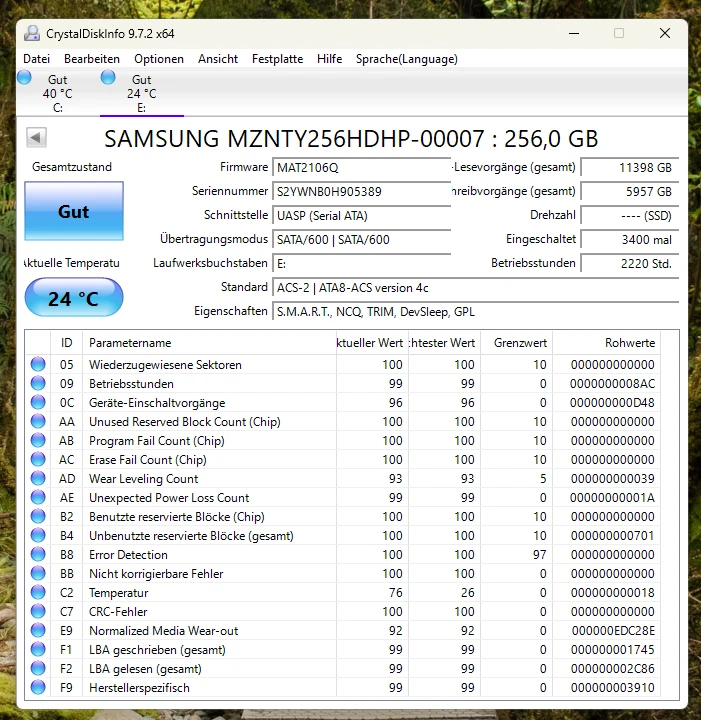
Task: Select the Normalized Media Wear-out row text
Action: point(163,630)
